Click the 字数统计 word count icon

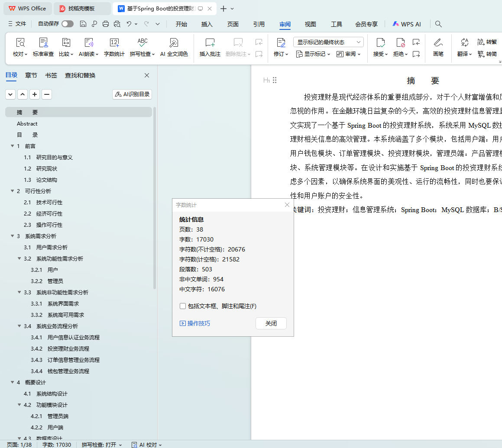point(114,43)
